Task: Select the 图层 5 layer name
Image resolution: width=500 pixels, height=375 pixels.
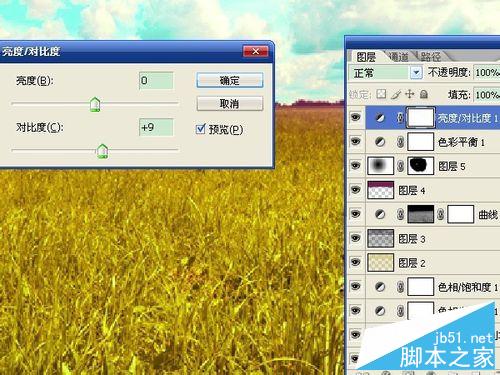Action: [x=452, y=166]
